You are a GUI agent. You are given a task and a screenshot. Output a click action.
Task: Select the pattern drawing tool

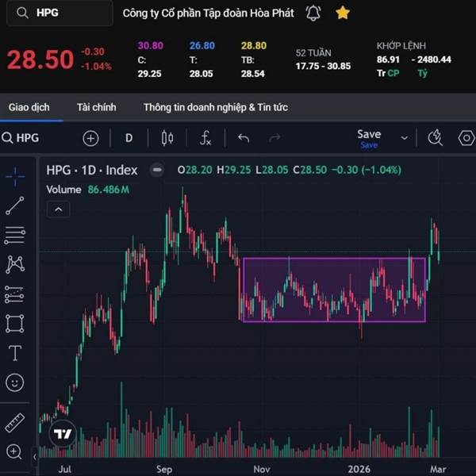[x=14, y=263]
